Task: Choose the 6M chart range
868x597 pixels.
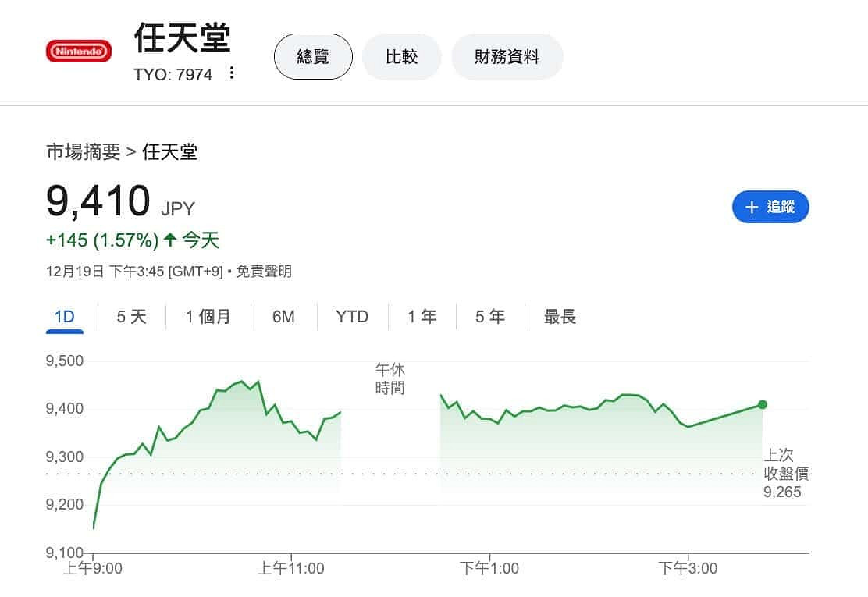Action: pos(283,317)
